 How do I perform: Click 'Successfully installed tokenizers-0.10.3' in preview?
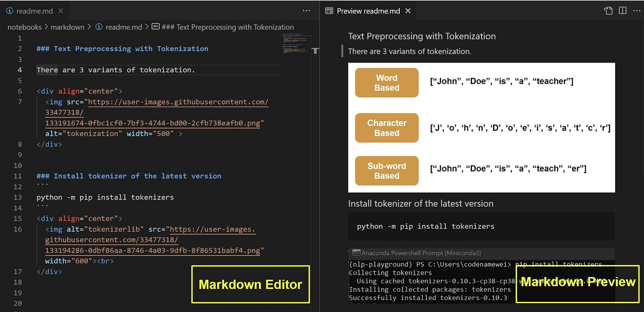[428, 298]
